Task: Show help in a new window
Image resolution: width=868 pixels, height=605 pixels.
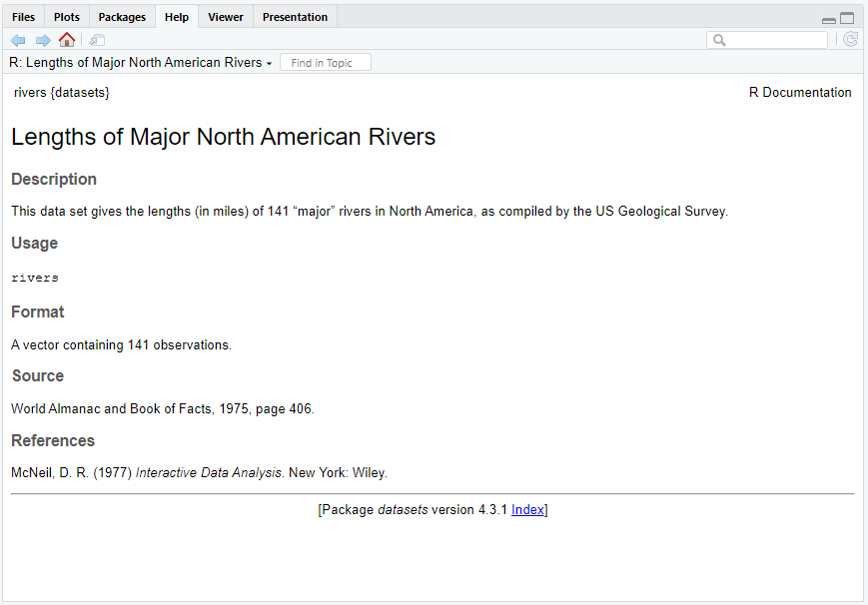Action: point(97,40)
